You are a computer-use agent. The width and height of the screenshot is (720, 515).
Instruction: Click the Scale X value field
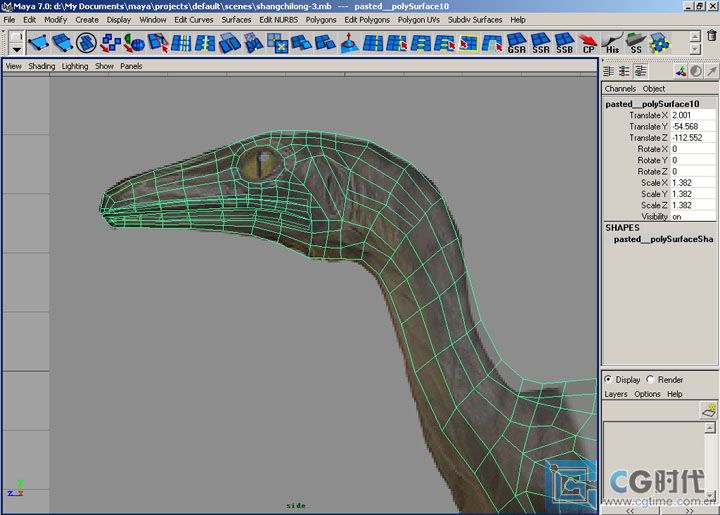[x=693, y=183]
